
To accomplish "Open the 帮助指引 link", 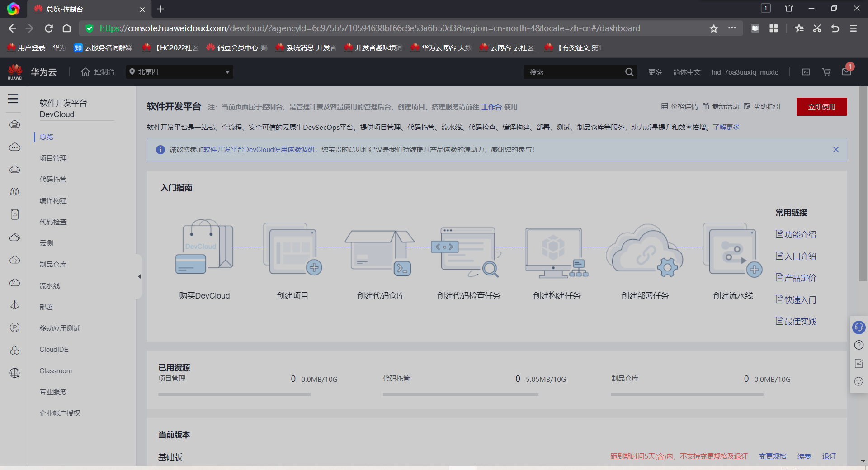I will [x=762, y=107].
